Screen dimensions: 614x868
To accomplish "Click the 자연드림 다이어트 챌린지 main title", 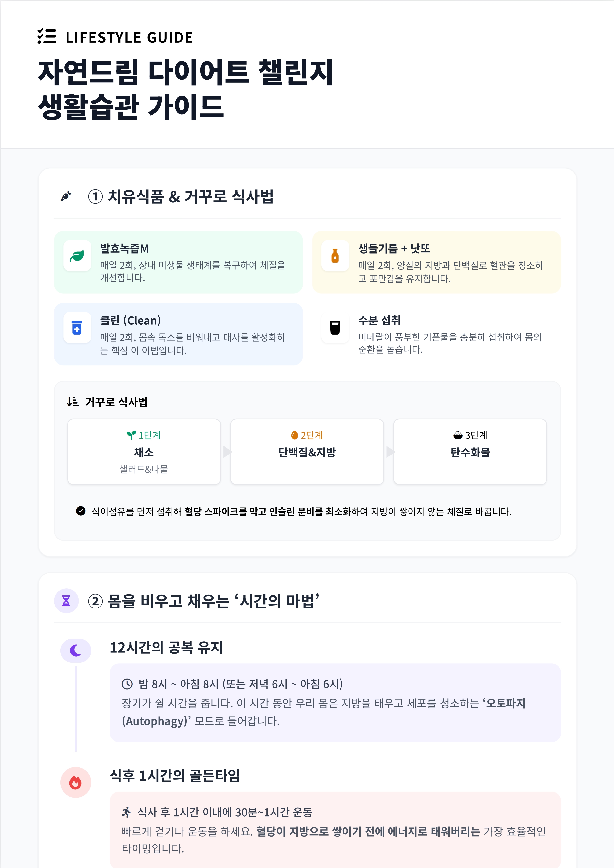I will (x=185, y=72).
